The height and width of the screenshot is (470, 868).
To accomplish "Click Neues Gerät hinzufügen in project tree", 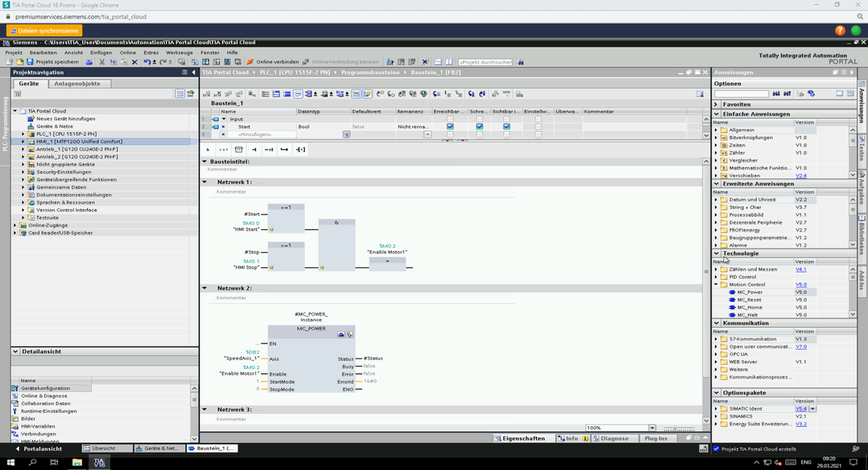I will (66, 119).
